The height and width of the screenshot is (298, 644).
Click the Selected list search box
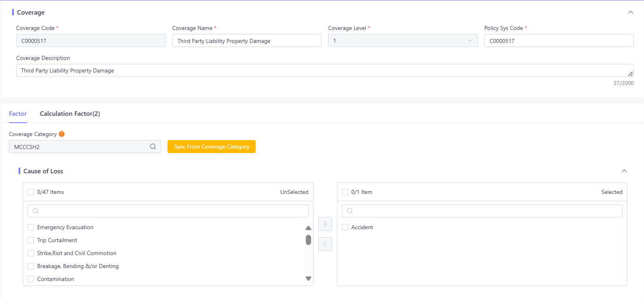click(x=482, y=211)
